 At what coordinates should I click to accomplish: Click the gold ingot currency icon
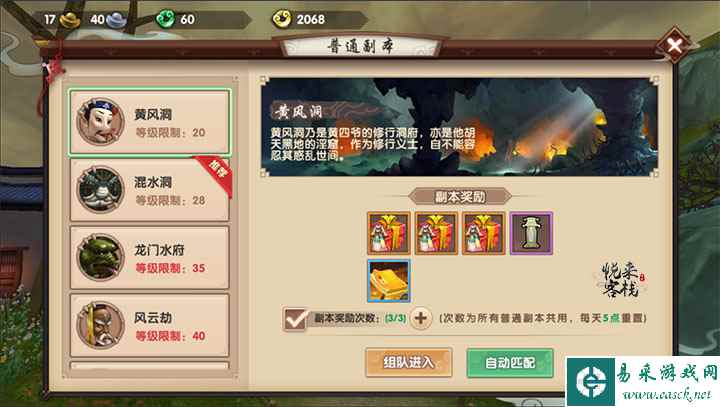click(70, 20)
